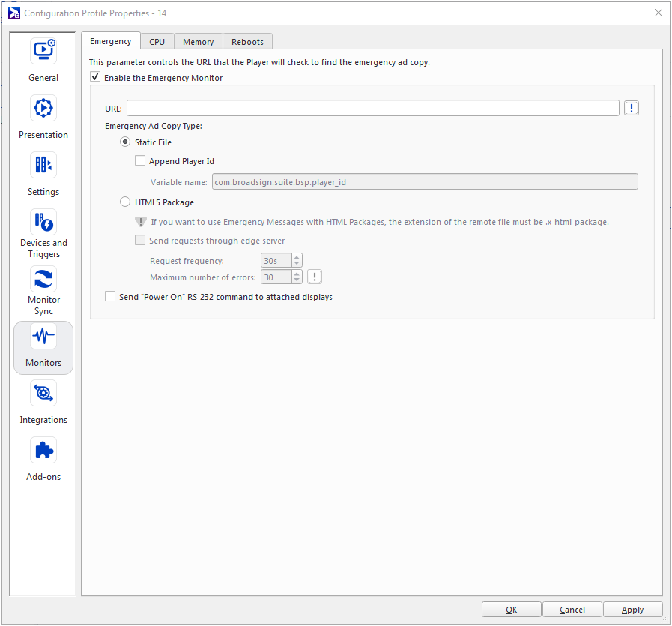
Task: Open the Monitor Sync section
Action: point(43,279)
